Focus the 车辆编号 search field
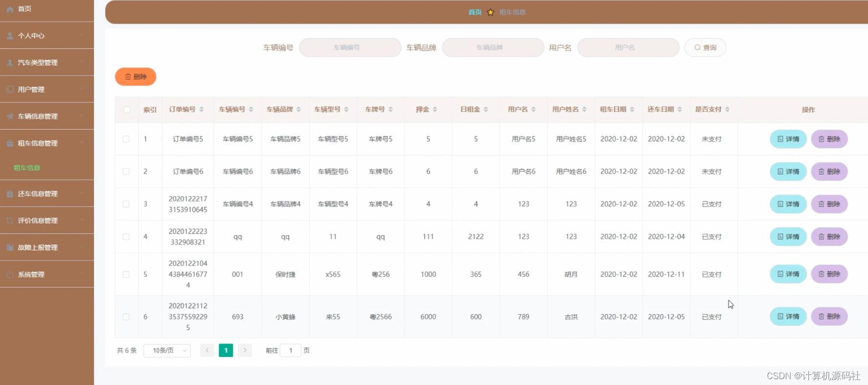868x385 pixels. (x=350, y=47)
